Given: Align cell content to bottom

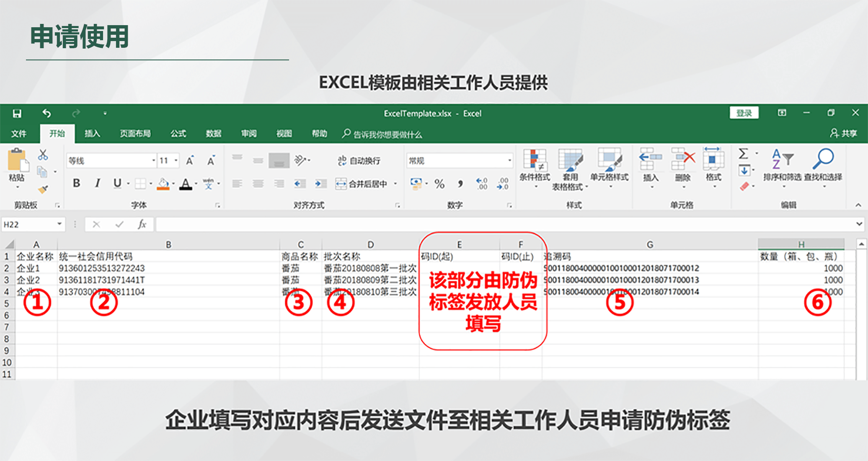Looking at the screenshot, I should coord(279,161).
